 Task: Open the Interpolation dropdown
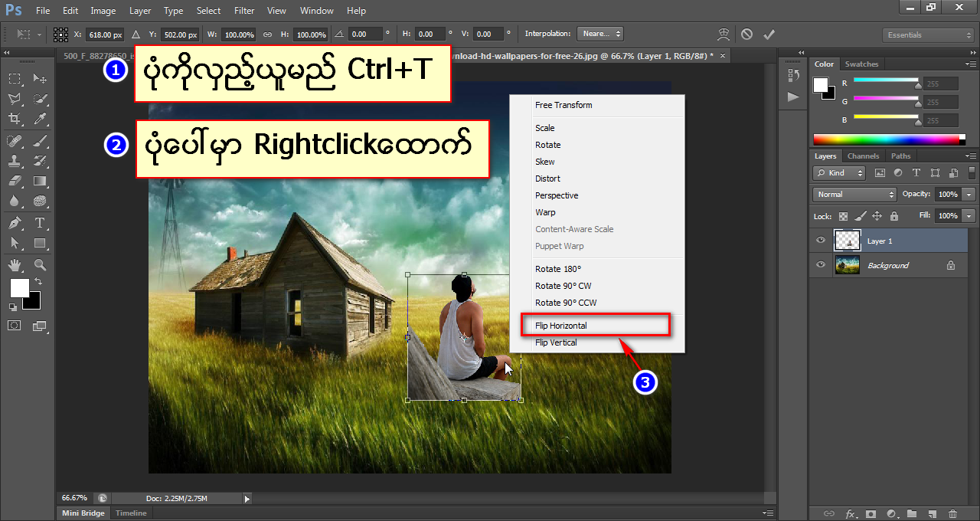pyautogui.click(x=601, y=34)
